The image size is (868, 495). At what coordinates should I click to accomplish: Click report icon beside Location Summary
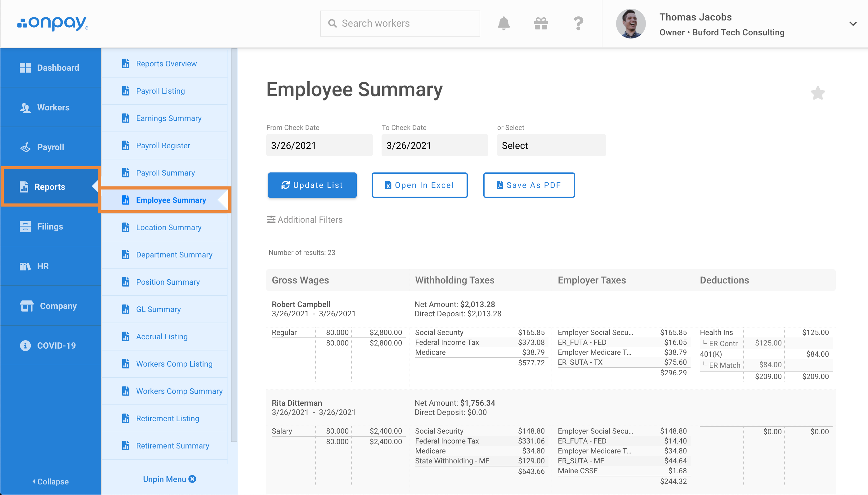coord(125,227)
